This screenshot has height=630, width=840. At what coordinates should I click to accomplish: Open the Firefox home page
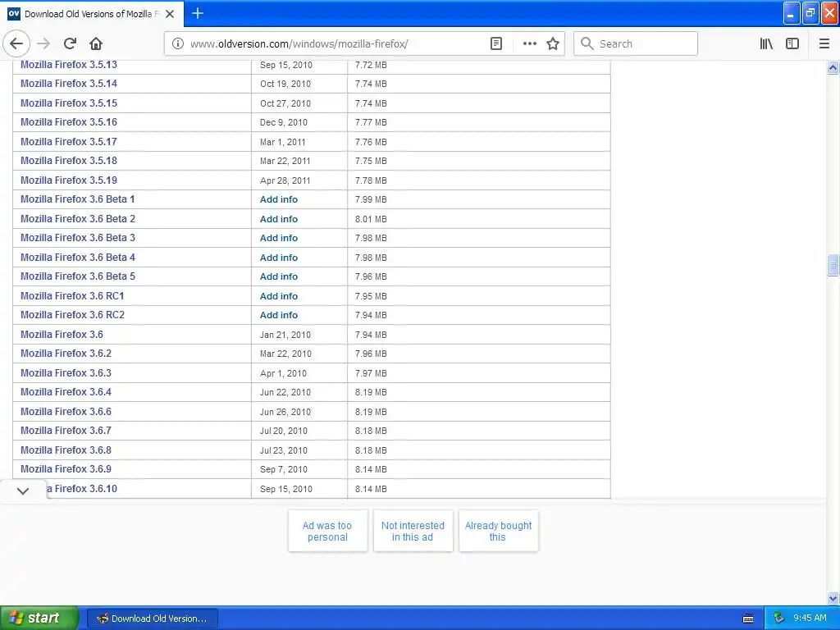tap(96, 44)
